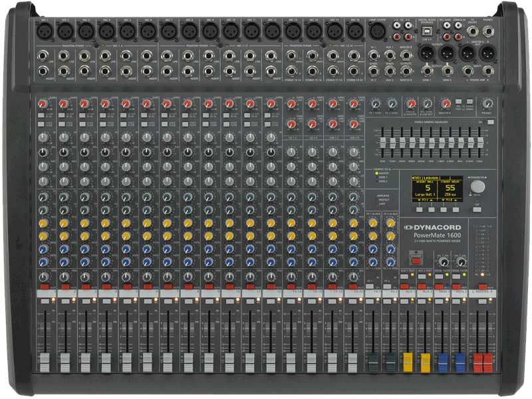The height and width of the screenshot is (399, 532).
Task: Turn the PHONES volume knob
Action: (489, 104)
